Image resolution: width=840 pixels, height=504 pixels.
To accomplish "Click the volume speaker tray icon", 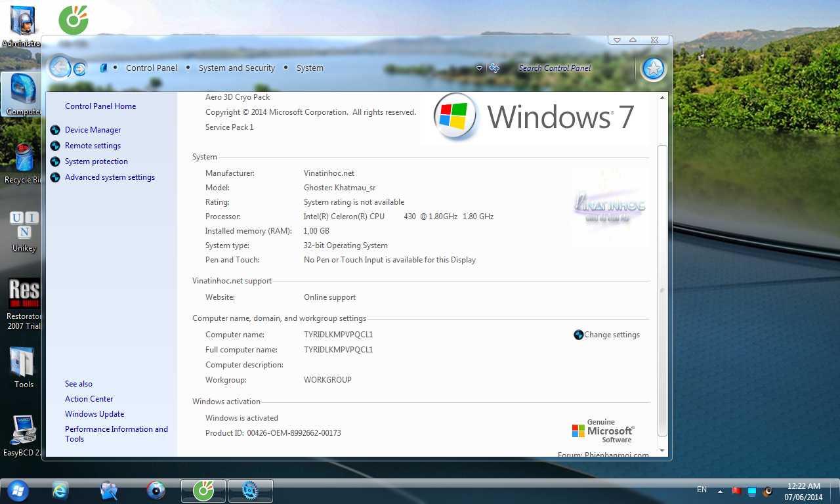I will pos(767,490).
